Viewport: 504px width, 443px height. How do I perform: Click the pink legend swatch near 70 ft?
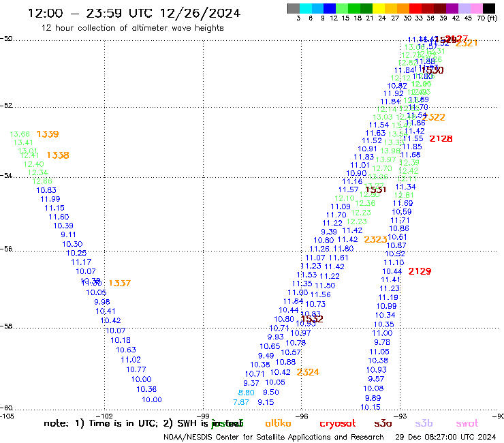(x=476, y=8)
